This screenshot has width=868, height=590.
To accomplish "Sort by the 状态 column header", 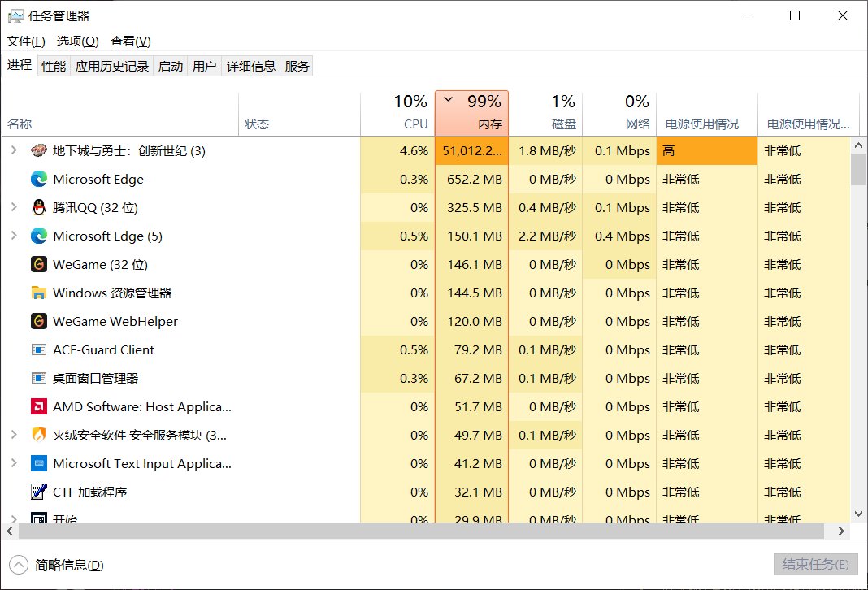I will 299,114.
